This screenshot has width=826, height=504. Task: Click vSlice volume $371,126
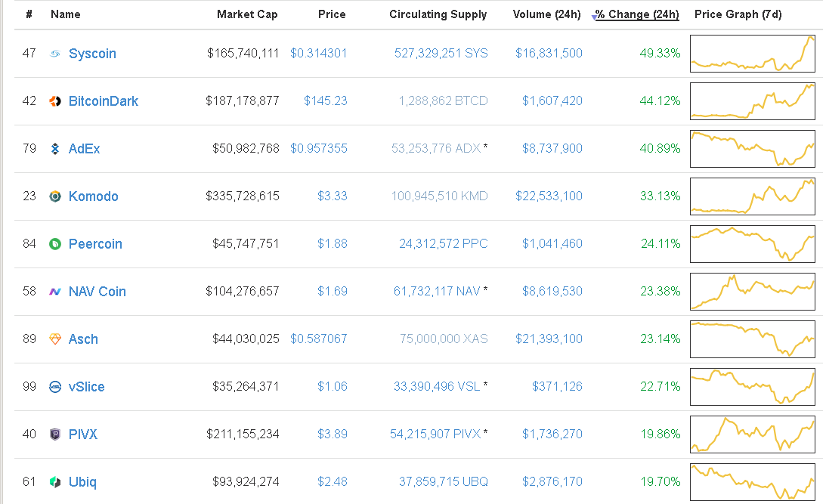[557, 387]
